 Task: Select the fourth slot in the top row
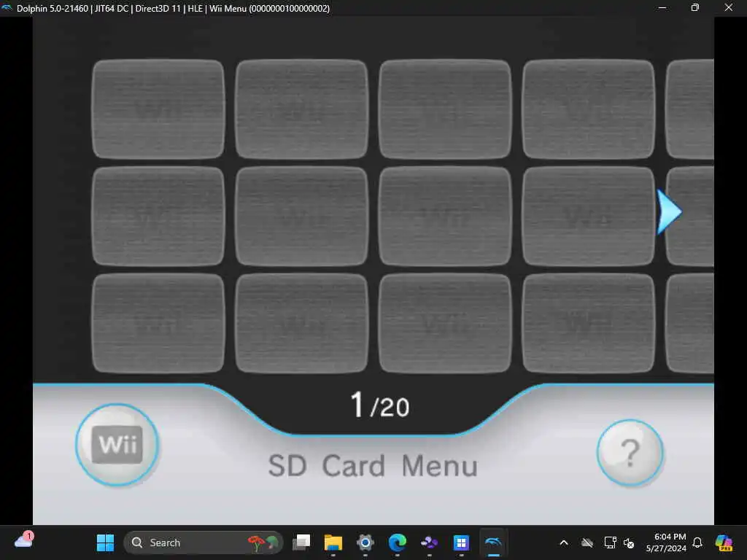[589, 109]
